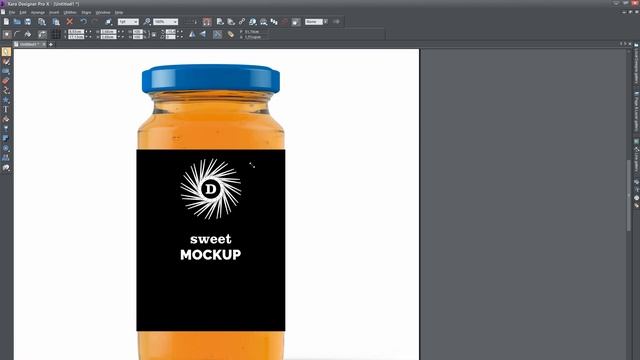
Task: Click the Zoom magnifier icon
Action: click(147, 22)
